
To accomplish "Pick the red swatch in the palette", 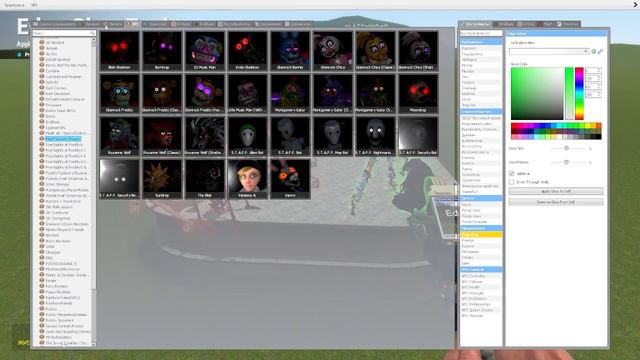I will coord(514,126).
